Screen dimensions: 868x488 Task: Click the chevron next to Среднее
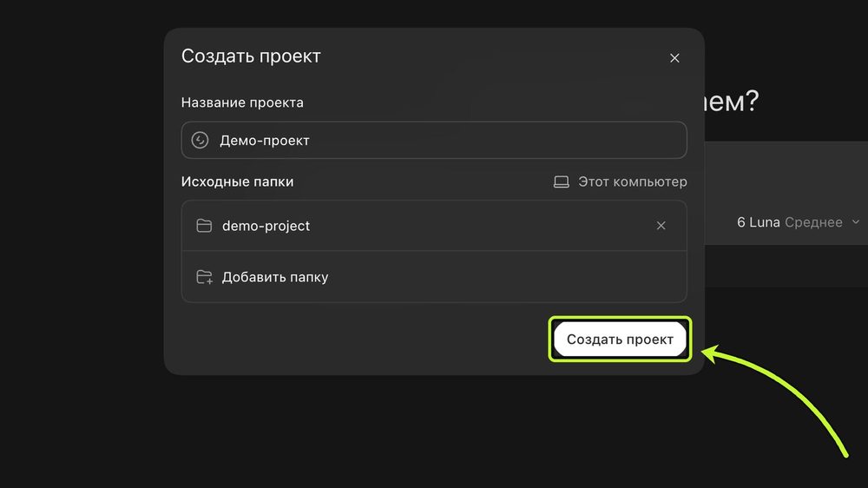[855, 222]
